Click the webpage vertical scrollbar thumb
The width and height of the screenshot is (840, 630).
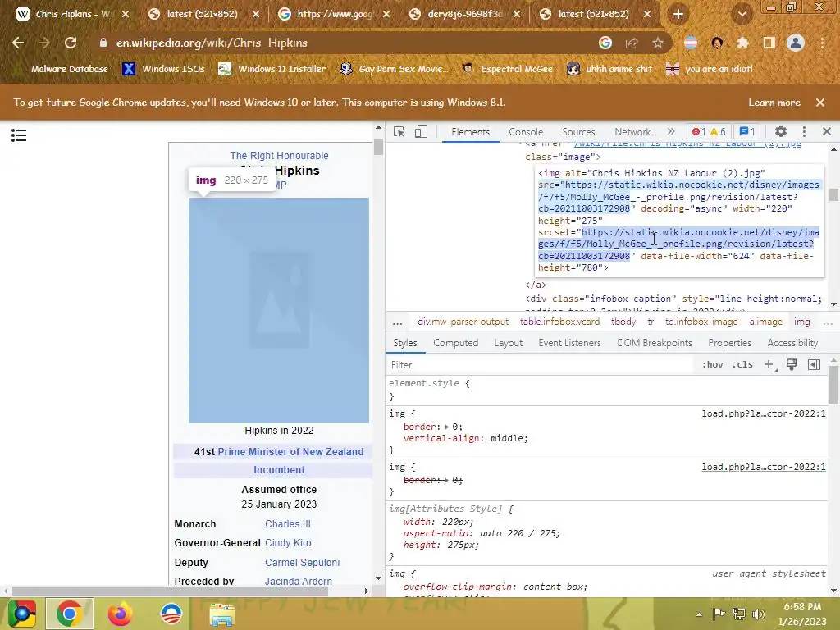click(379, 147)
